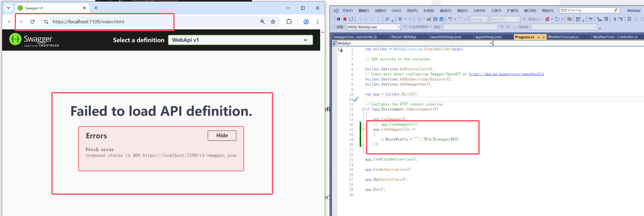Hide the Swagger errors panel
644x216 pixels.
(x=222, y=136)
